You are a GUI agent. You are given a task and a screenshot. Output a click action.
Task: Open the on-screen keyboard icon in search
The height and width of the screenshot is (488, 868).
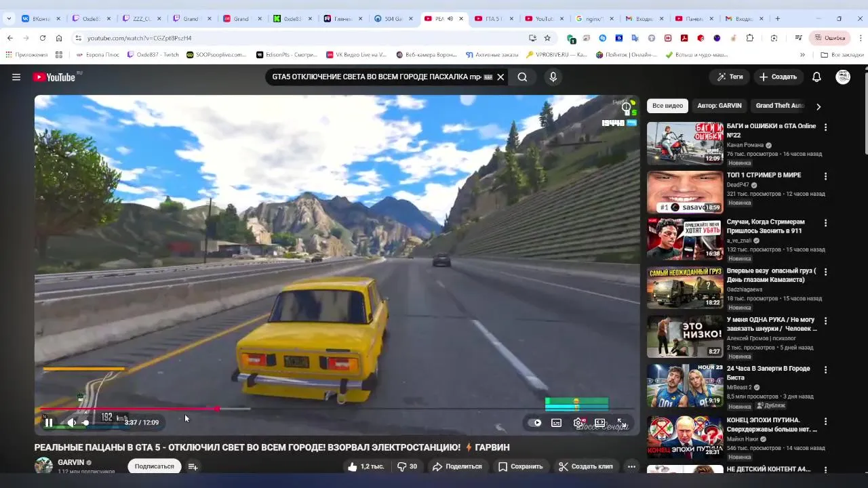coord(488,77)
